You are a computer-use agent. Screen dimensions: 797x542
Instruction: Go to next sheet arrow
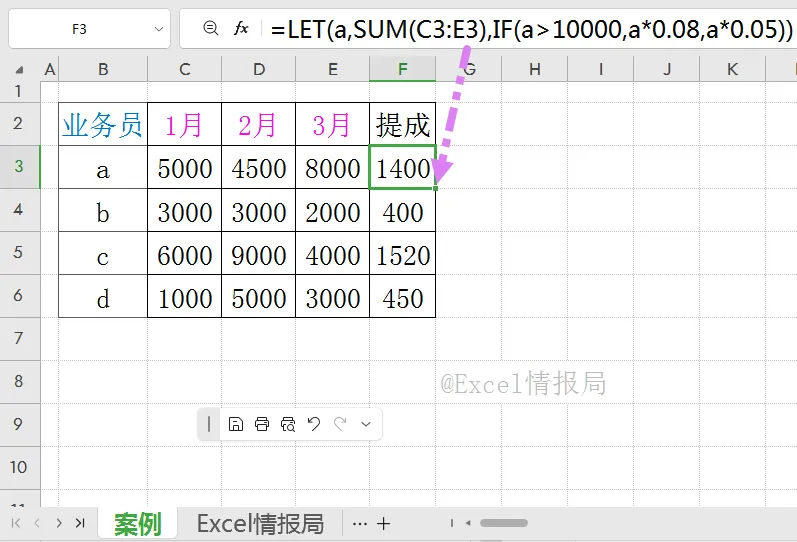point(59,523)
